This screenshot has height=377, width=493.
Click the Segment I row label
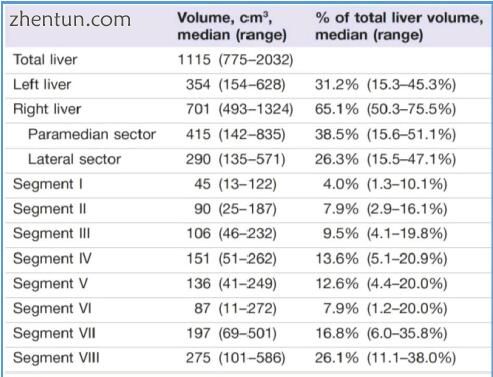click(x=48, y=184)
